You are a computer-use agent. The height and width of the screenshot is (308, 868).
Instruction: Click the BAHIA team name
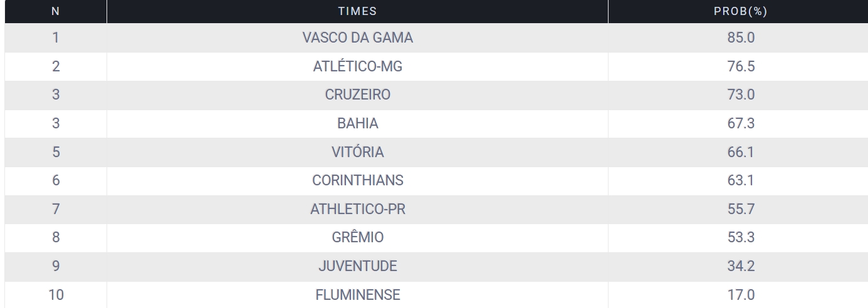tap(357, 124)
